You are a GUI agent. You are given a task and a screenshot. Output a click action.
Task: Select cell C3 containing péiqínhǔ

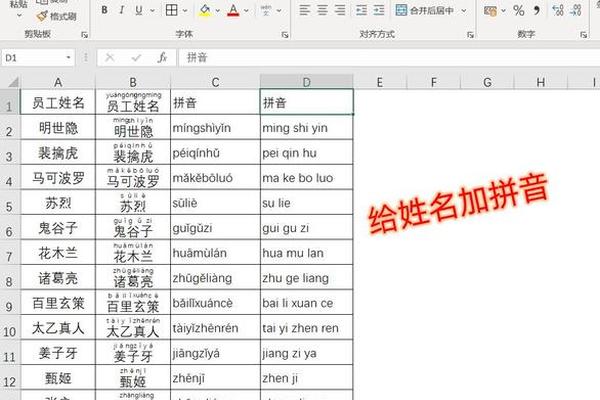coord(215,153)
